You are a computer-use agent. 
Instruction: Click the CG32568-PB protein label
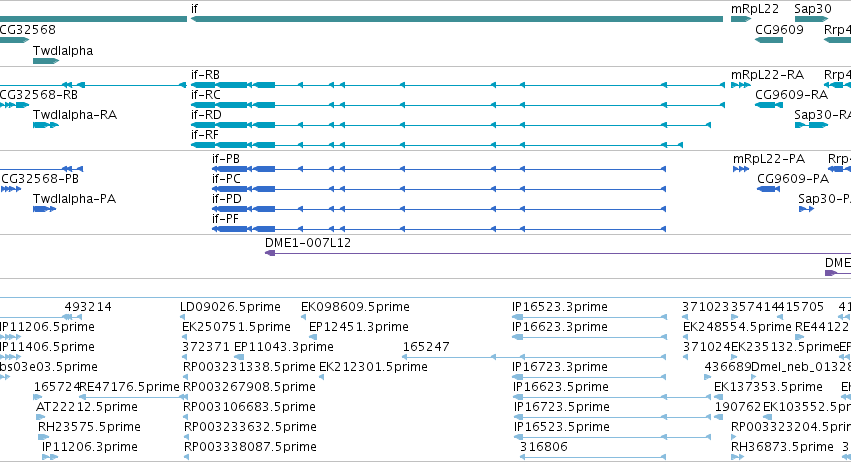pos(40,179)
